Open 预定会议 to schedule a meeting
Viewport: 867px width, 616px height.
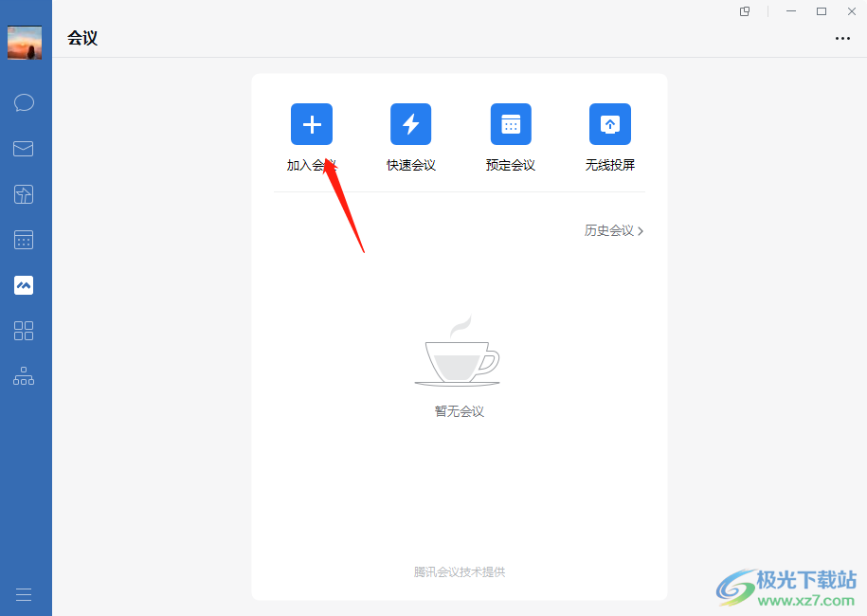tap(510, 124)
